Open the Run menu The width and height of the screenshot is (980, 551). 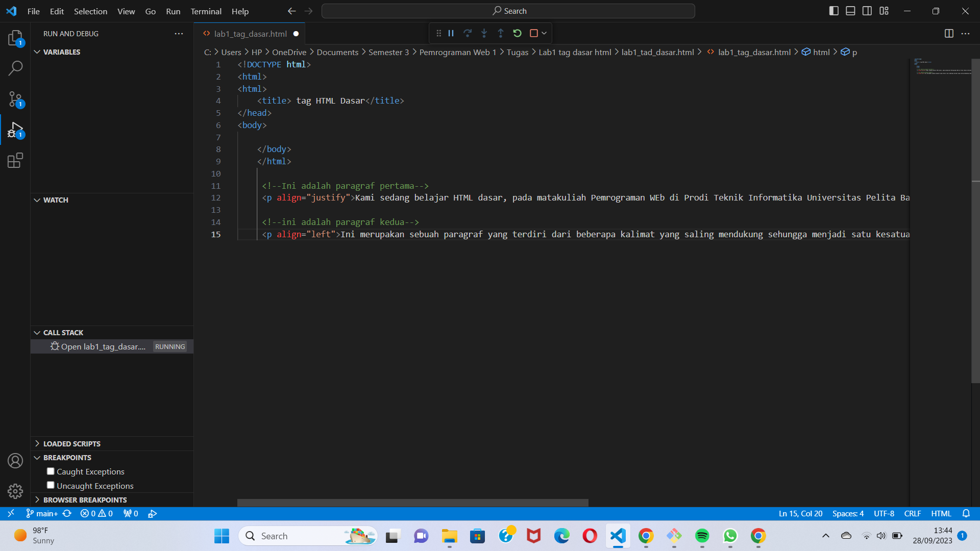173,11
